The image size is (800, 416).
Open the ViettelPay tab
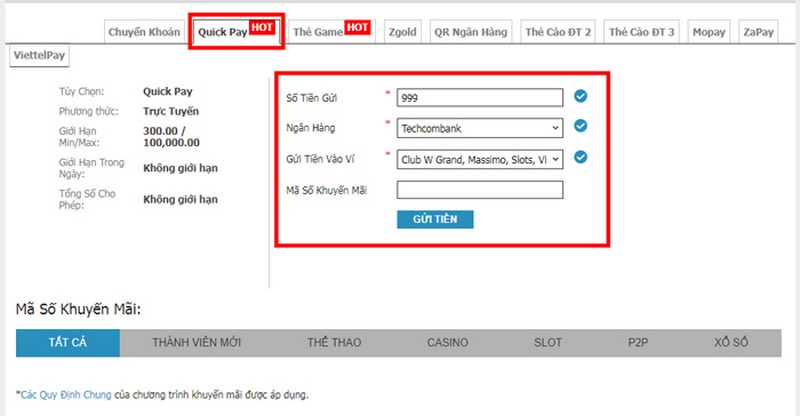tap(39, 55)
